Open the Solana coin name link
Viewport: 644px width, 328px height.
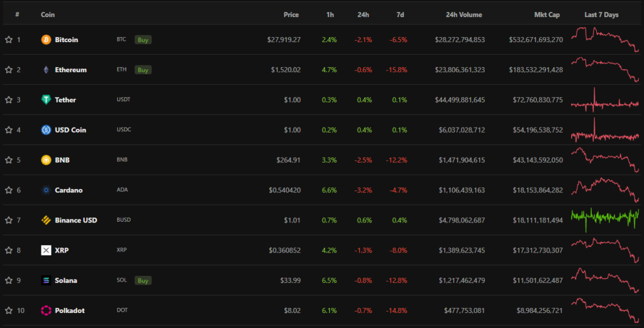pyautogui.click(x=66, y=280)
